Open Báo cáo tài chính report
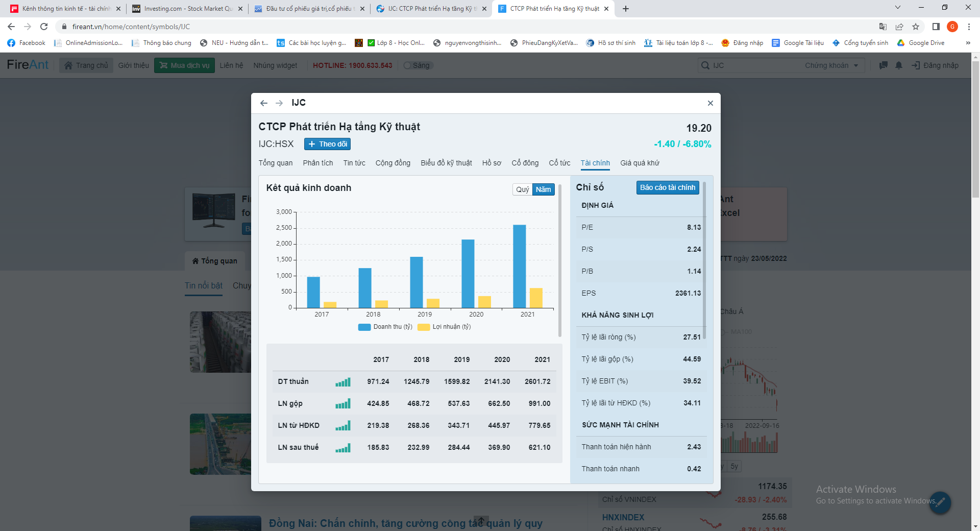The width and height of the screenshot is (980, 531). [x=668, y=187]
